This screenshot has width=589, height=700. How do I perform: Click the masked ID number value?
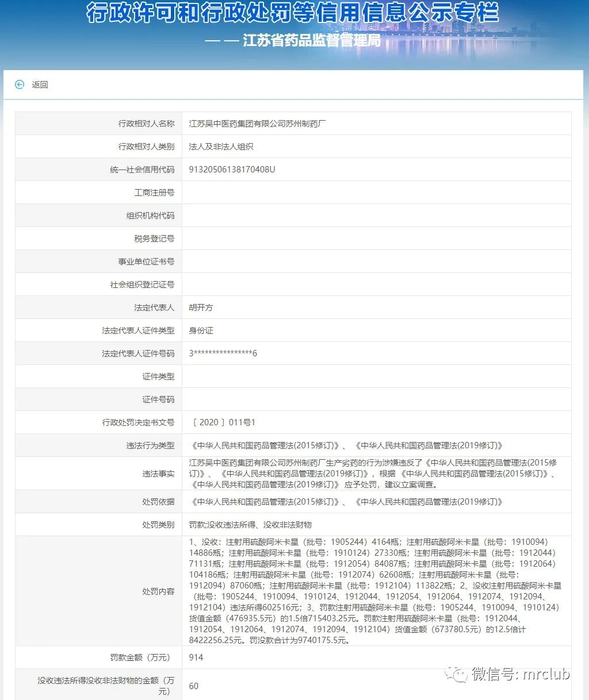(x=223, y=353)
